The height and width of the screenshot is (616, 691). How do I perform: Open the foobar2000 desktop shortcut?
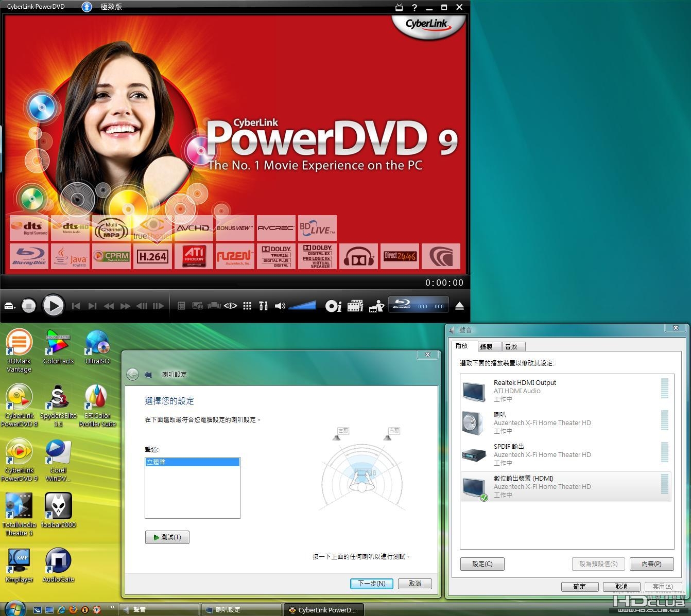tap(58, 511)
